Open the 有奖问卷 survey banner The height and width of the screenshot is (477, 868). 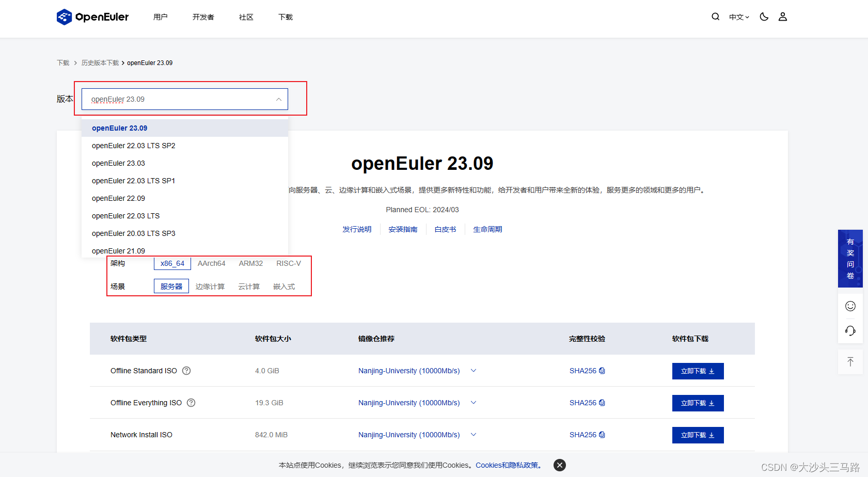tap(850, 259)
